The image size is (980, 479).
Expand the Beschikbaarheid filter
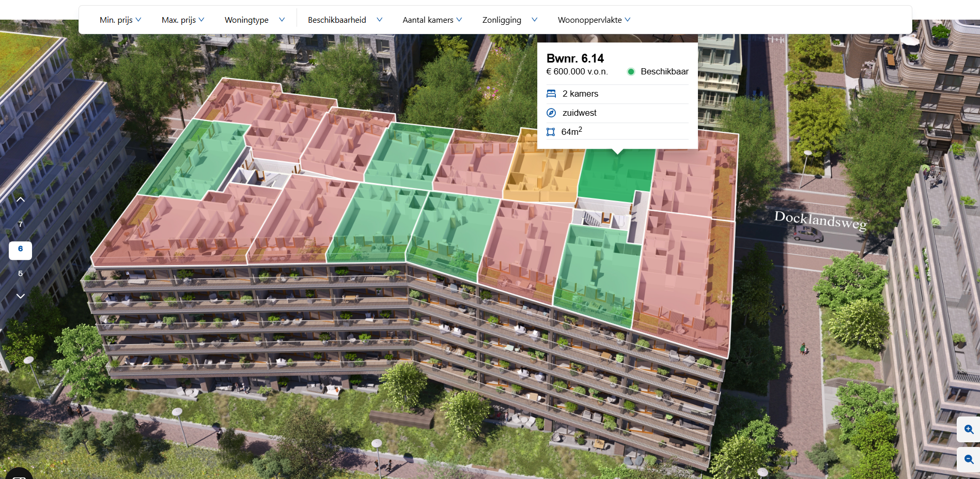pyautogui.click(x=345, y=20)
